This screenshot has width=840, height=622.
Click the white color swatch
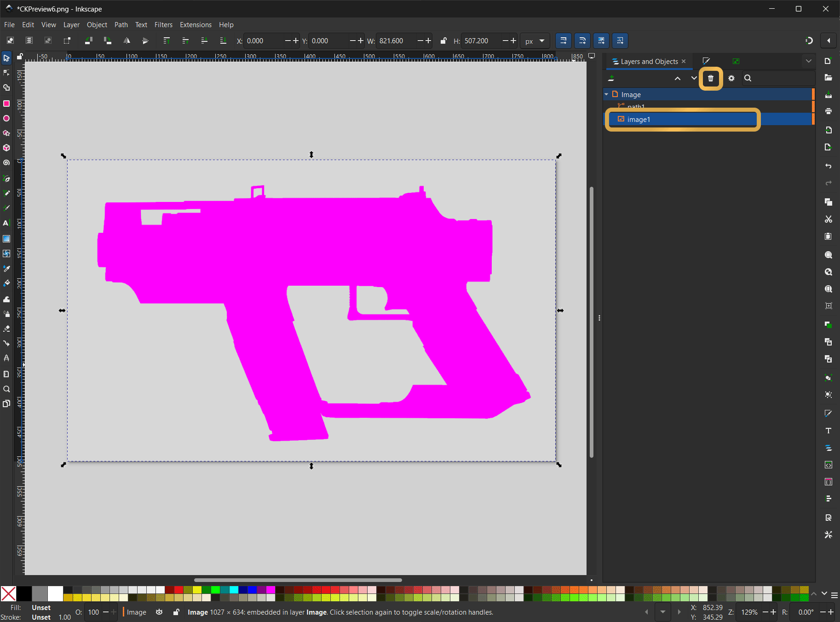55,593
